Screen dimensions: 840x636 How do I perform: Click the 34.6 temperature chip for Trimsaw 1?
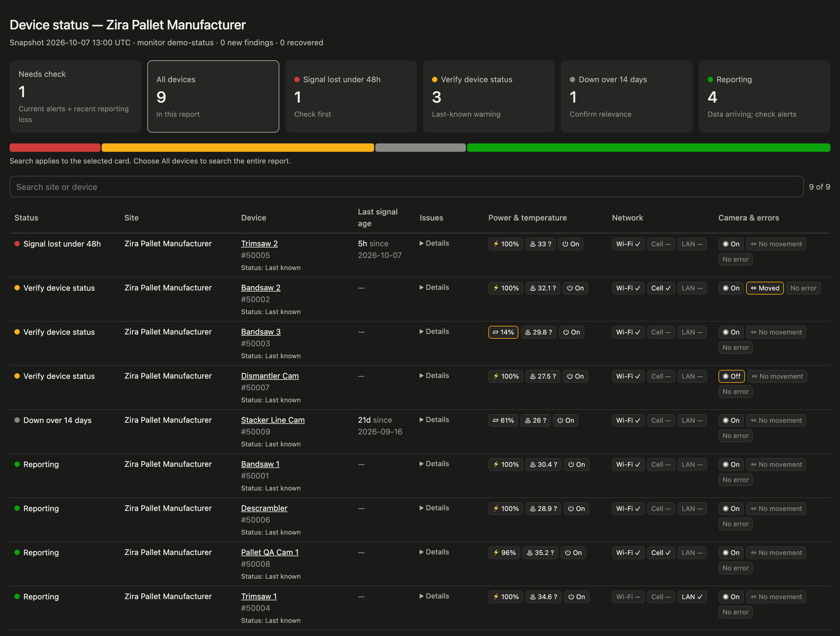543,597
